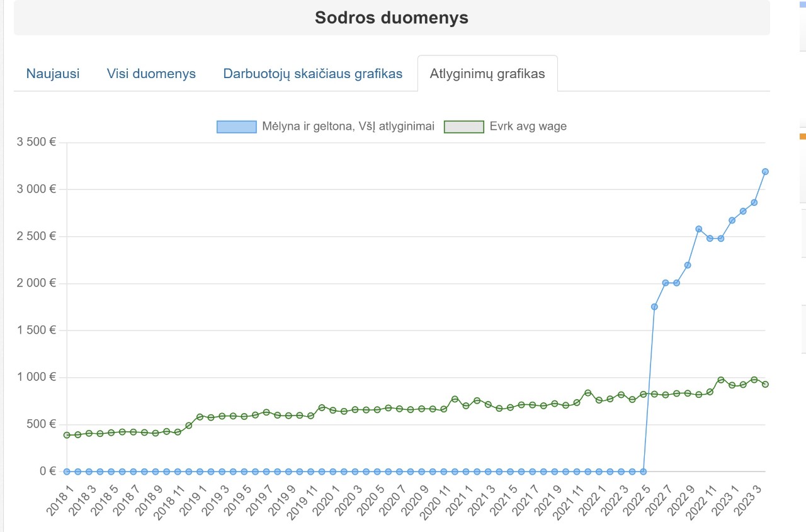Toggle the Evrk avg wage legend swatch
Viewport: 806px width, 532px height.
tap(464, 127)
